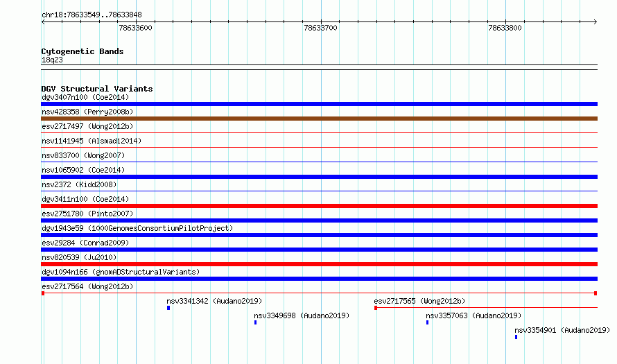Click the right arrow of the ruler

point(596,22)
